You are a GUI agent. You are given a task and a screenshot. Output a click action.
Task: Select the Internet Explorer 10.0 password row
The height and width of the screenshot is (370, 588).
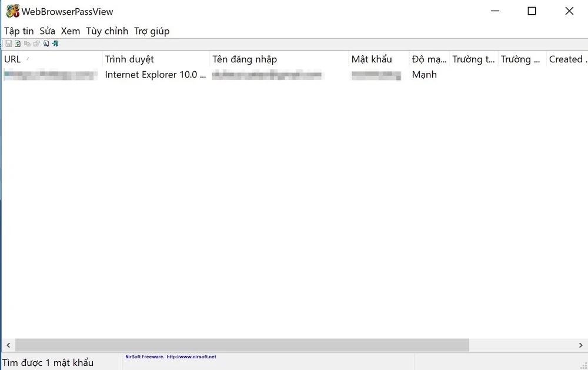(155, 75)
